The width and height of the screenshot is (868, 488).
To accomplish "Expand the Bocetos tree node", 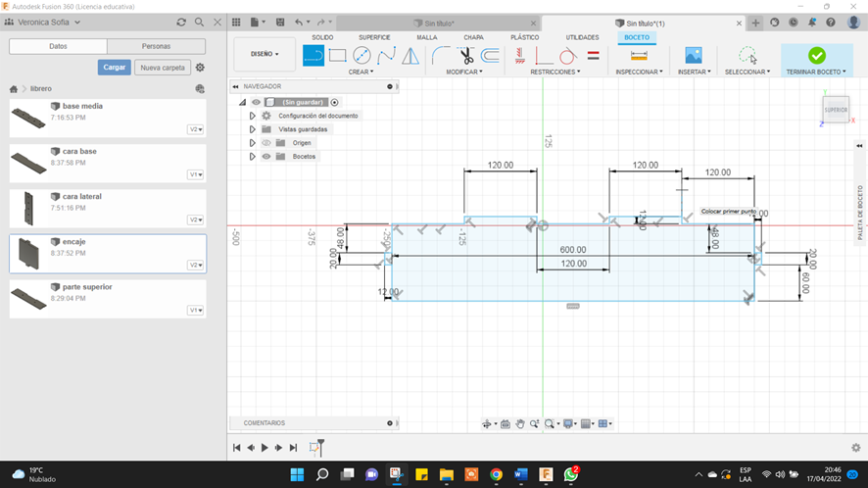I will pyautogui.click(x=253, y=157).
